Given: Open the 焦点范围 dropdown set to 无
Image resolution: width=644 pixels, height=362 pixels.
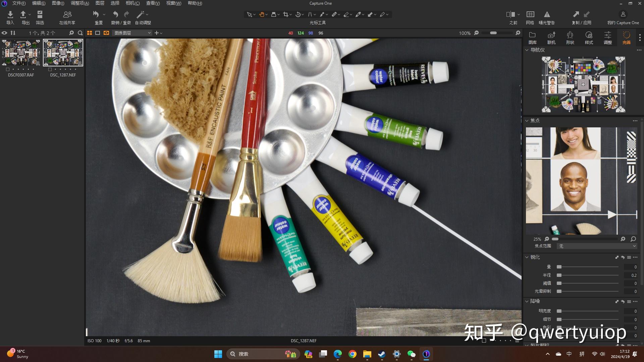Looking at the screenshot, I should [596, 246].
